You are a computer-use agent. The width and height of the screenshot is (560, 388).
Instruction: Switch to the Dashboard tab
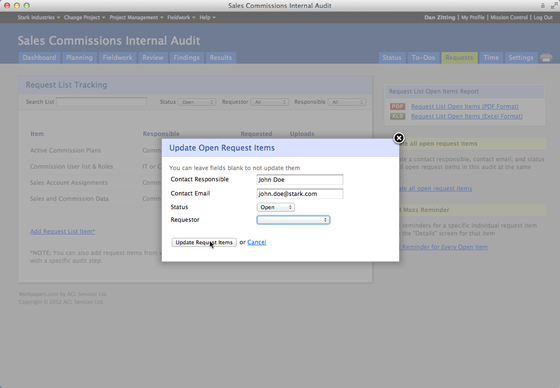click(x=39, y=58)
